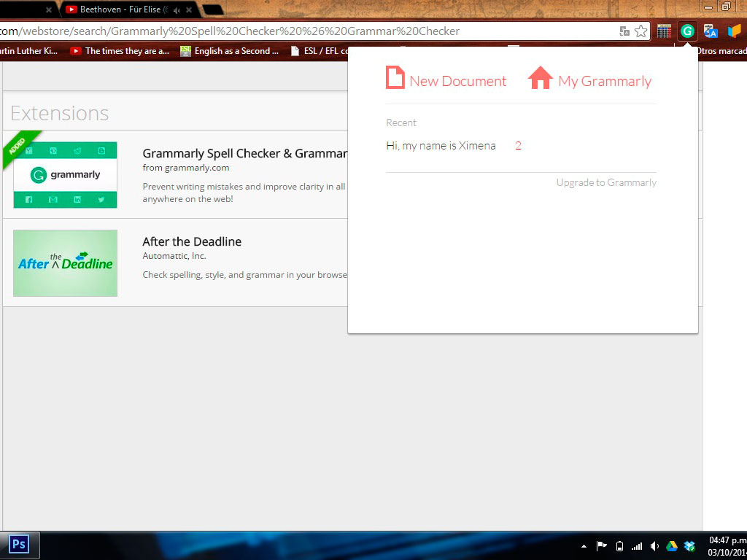Close the Beethoven Für Elise tab
The width and height of the screenshot is (747, 560).
pyautogui.click(x=189, y=10)
